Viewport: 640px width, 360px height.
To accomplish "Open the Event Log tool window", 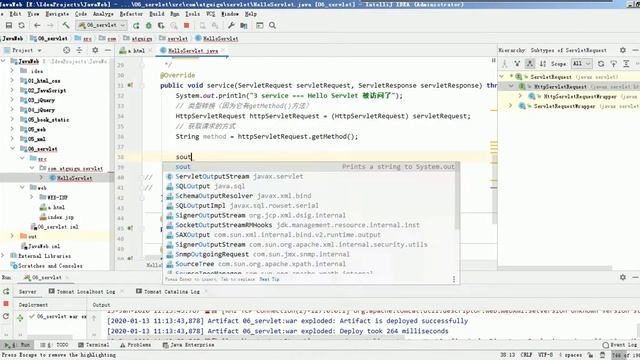I will click(620, 345).
